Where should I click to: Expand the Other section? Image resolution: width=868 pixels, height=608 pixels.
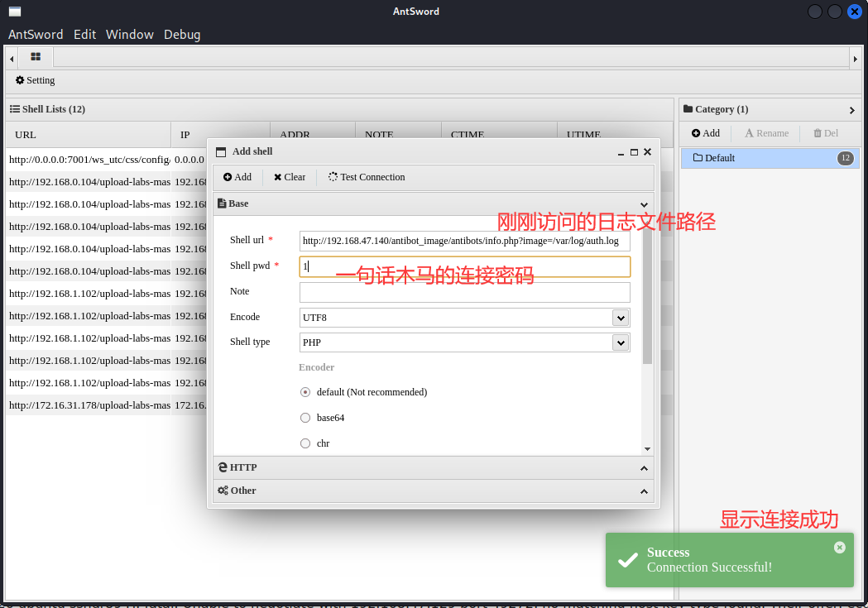(x=434, y=491)
